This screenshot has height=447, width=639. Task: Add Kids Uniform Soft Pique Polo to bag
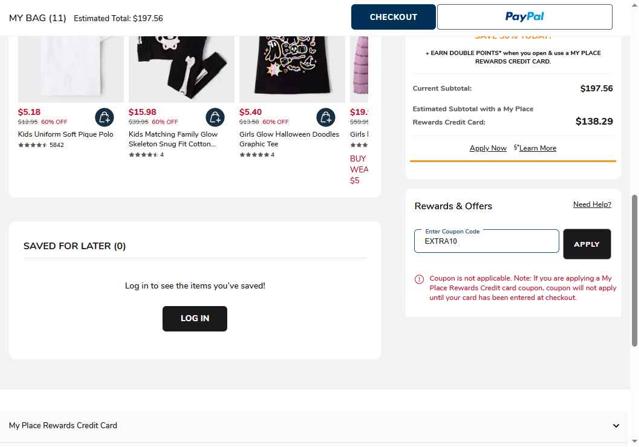coord(104,118)
